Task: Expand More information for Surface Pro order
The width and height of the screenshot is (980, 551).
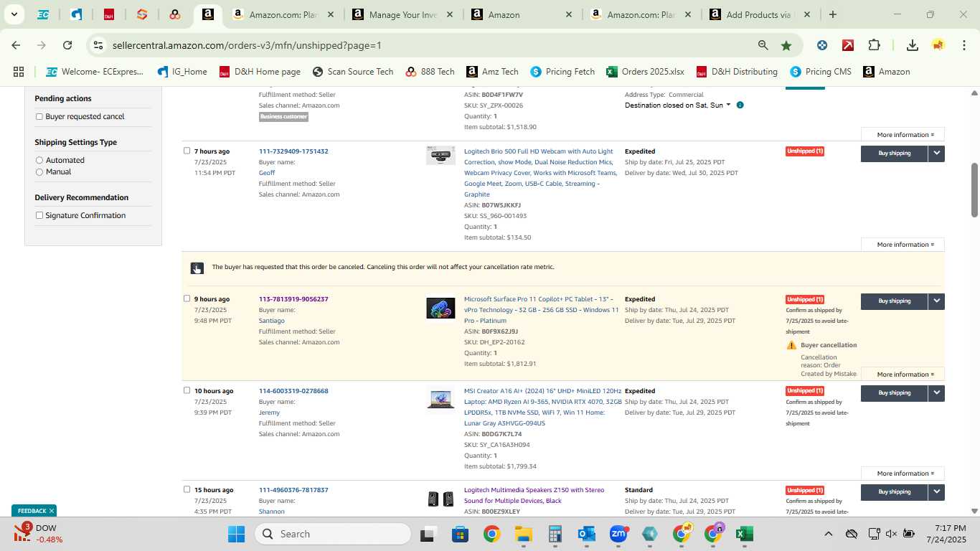Action: (903, 375)
